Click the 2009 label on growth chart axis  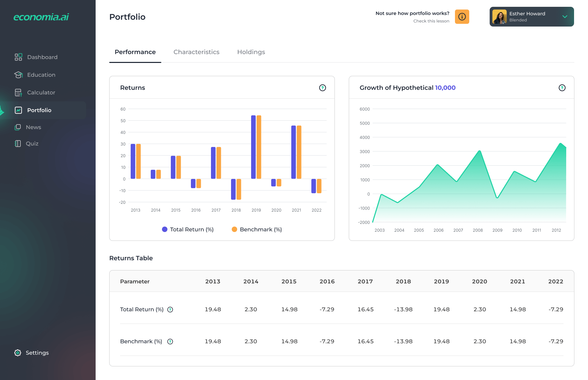(x=497, y=230)
